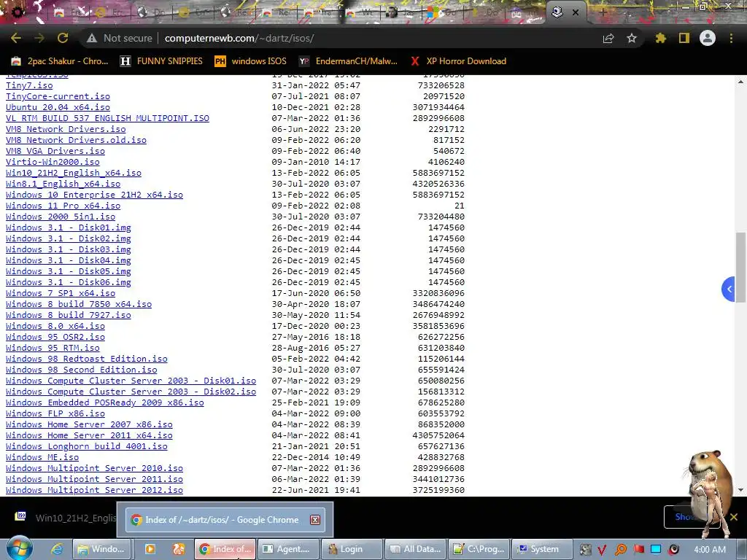747x560 pixels.
Task: Open VM8_VGA_Drivers.iso link
Action: click(55, 151)
